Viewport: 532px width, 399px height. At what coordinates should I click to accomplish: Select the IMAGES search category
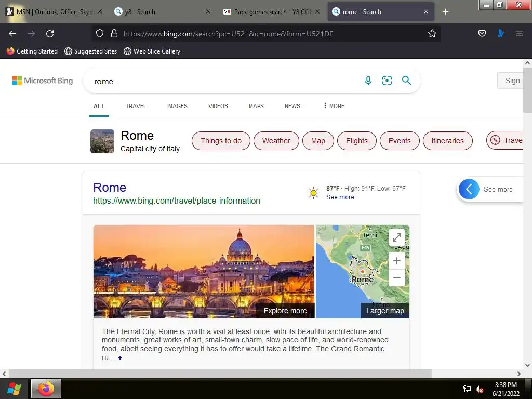coord(177,106)
